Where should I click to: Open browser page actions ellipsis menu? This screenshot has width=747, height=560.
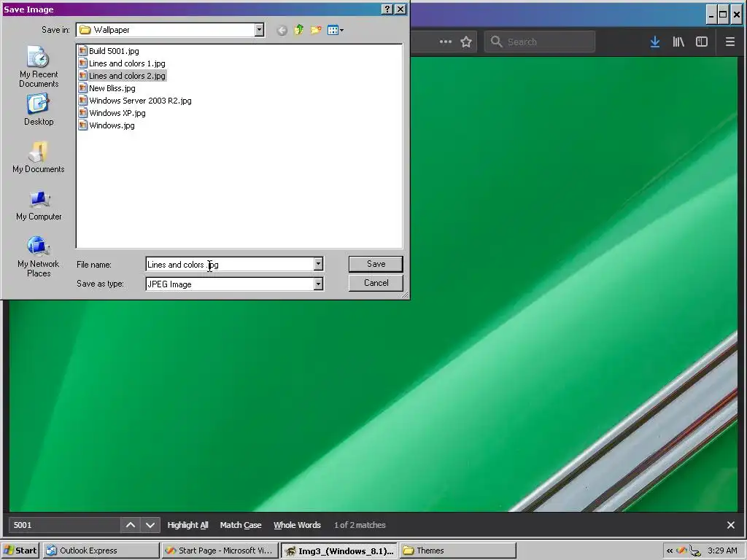coord(446,42)
